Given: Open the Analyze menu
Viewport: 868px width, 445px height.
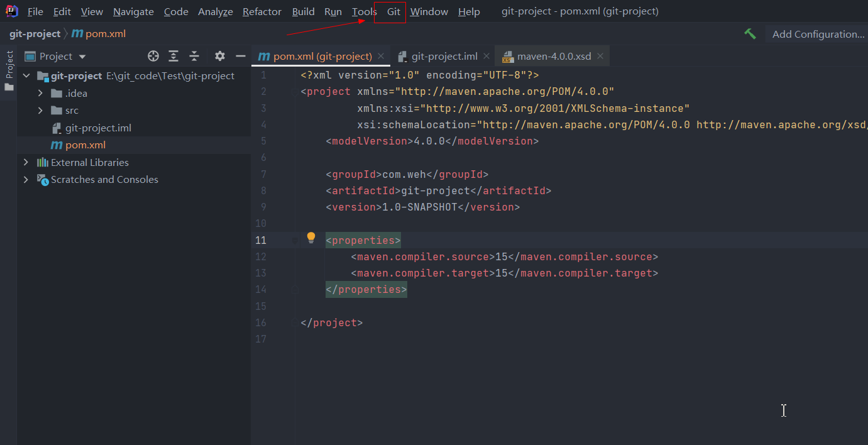Looking at the screenshot, I should coord(216,12).
